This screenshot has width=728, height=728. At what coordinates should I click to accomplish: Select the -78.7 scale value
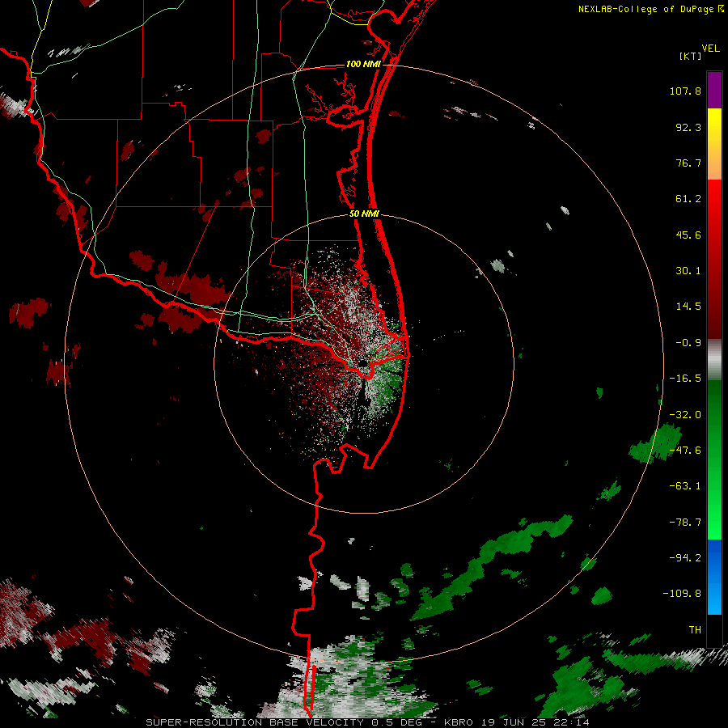coord(685,523)
